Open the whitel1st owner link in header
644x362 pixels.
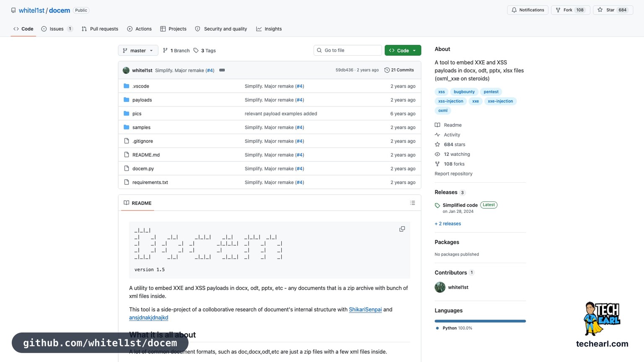(x=31, y=10)
